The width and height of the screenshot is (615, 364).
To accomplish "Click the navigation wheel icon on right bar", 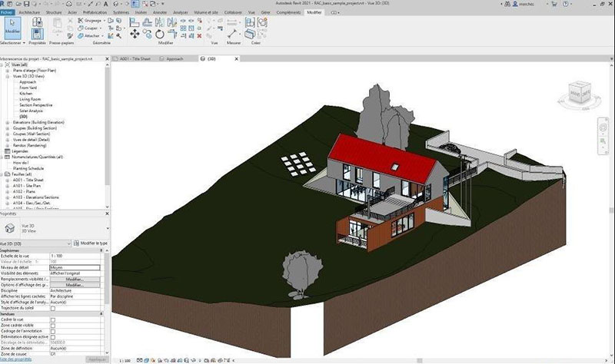I will [603, 127].
